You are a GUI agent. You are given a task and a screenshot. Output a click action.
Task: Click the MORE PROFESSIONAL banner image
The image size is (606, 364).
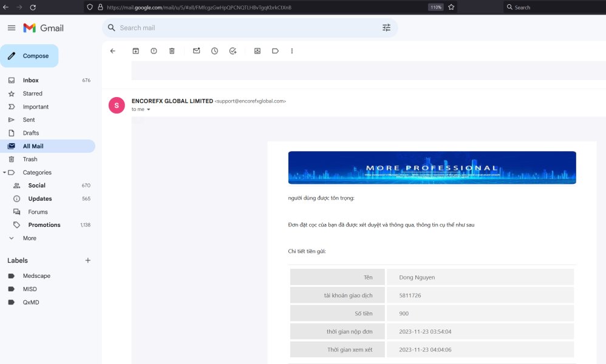(432, 167)
